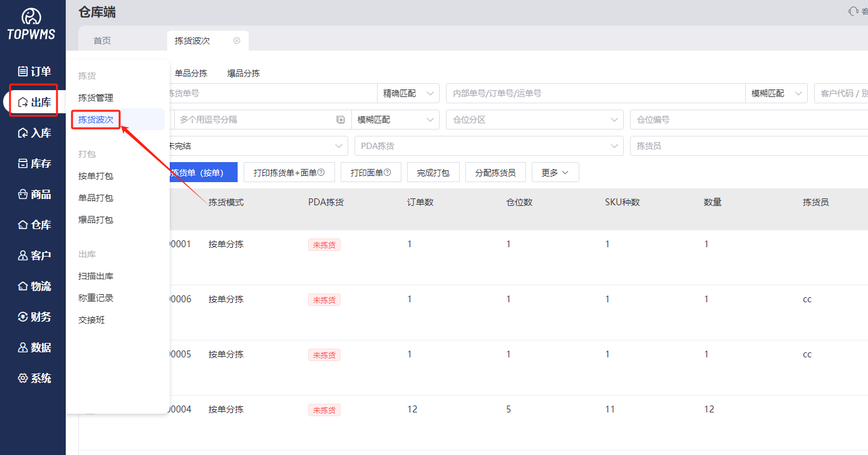Click the 系统 gear sidebar icon
The image size is (868, 455).
coord(23,378)
